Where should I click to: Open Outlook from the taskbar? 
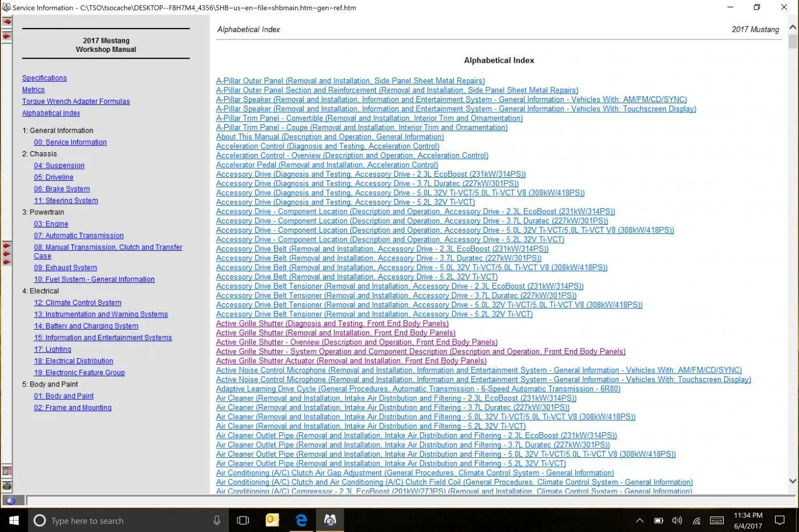point(273,520)
